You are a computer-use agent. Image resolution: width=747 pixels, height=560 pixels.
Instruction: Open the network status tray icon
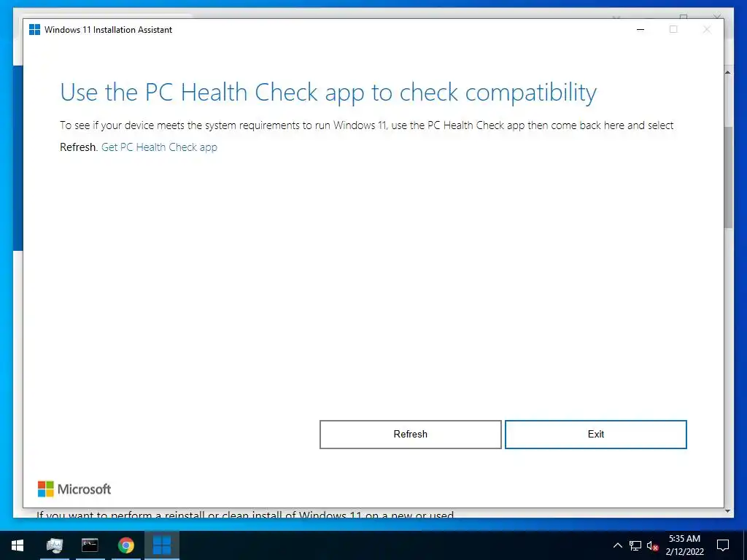click(635, 545)
